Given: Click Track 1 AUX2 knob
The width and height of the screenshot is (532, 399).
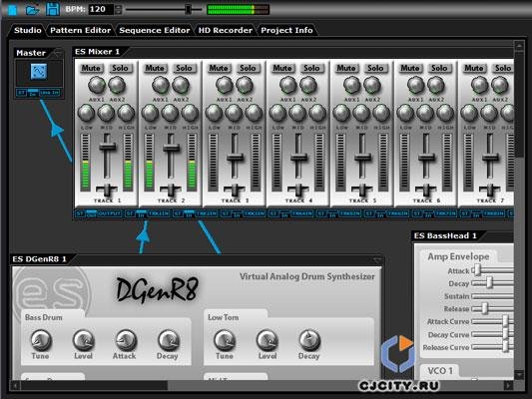Looking at the screenshot, I should pyautogui.click(x=117, y=85).
